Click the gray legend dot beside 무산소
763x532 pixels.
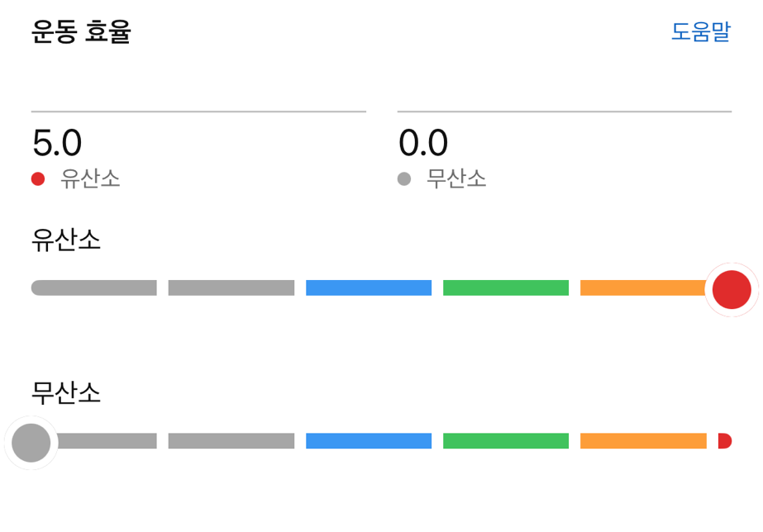click(x=404, y=179)
